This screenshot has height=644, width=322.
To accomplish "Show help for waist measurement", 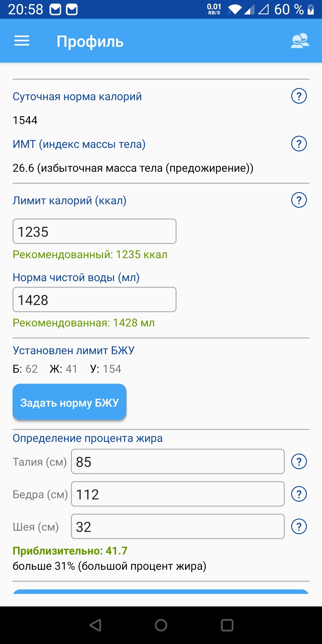I will (x=299, y=462).
